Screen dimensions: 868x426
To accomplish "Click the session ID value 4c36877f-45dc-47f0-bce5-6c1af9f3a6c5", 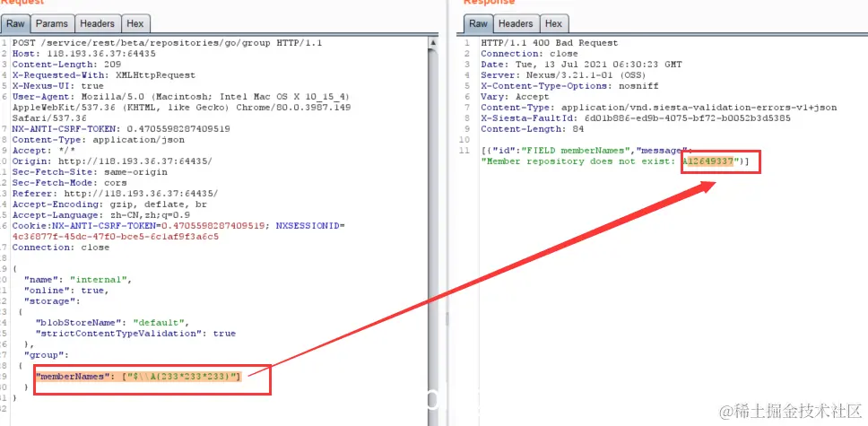I will (115, 236).
